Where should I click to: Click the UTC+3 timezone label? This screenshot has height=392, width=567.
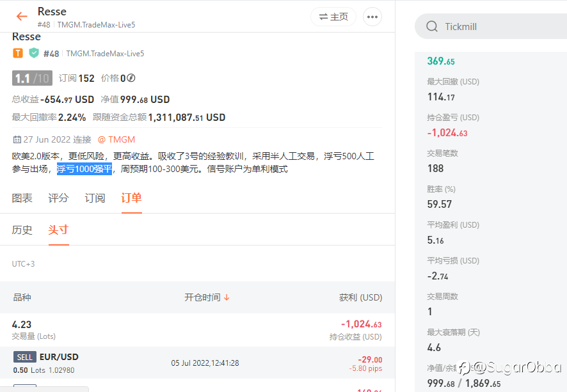point(24,263)
